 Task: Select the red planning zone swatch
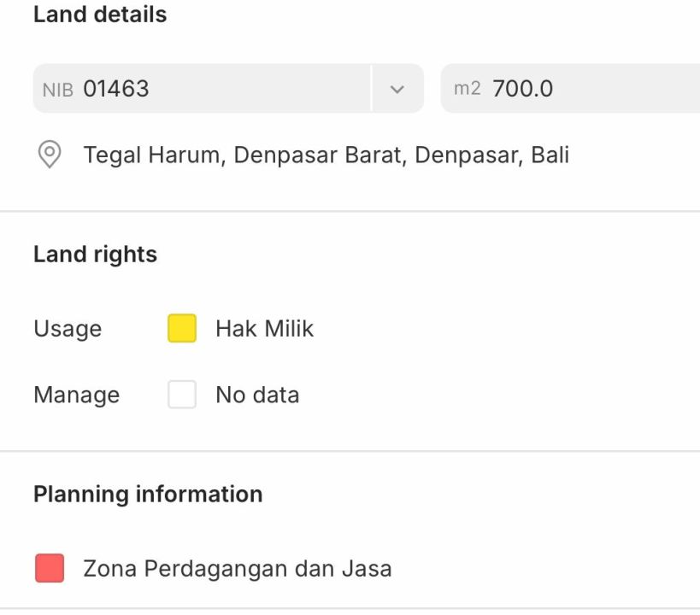[50, 568]
